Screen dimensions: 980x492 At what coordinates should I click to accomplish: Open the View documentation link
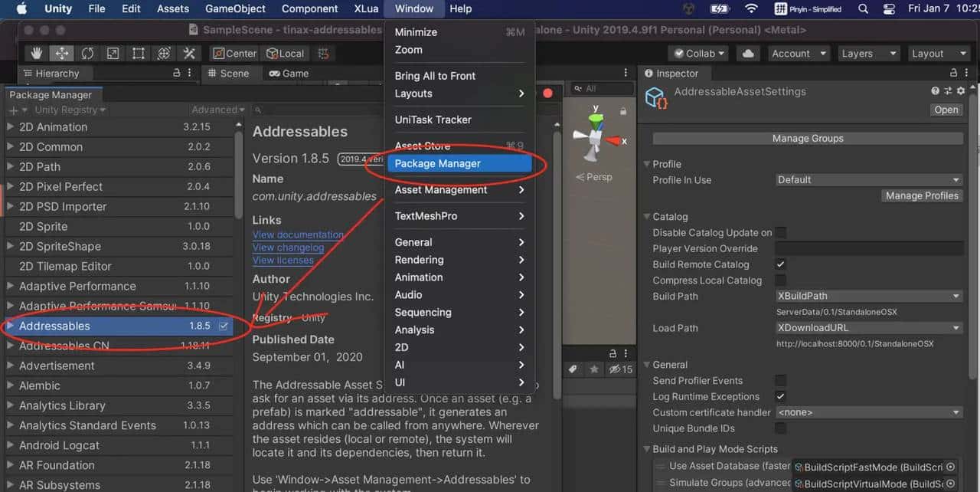297,235
